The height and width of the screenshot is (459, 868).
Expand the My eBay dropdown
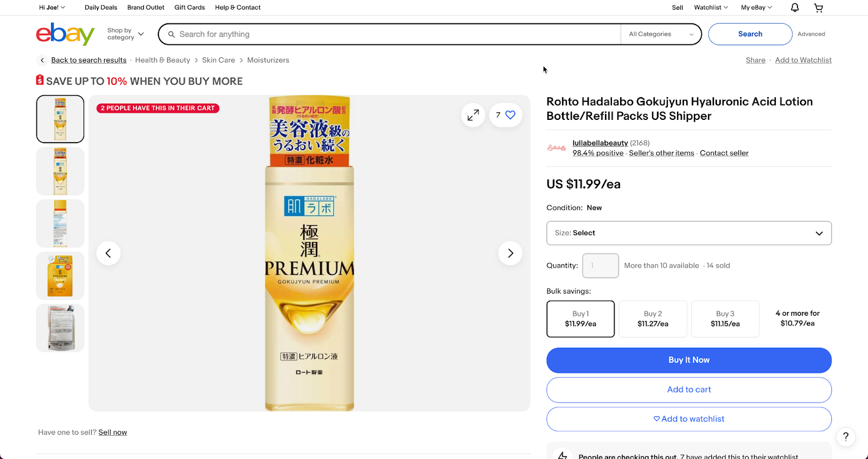click(756, 8)
